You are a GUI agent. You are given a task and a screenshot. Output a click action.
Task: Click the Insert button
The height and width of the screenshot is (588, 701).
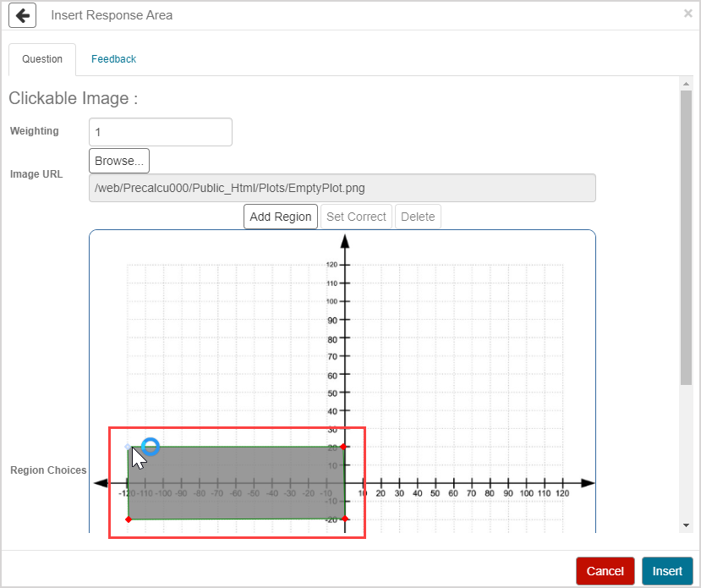pyautogui.click(x=667, y=571)
